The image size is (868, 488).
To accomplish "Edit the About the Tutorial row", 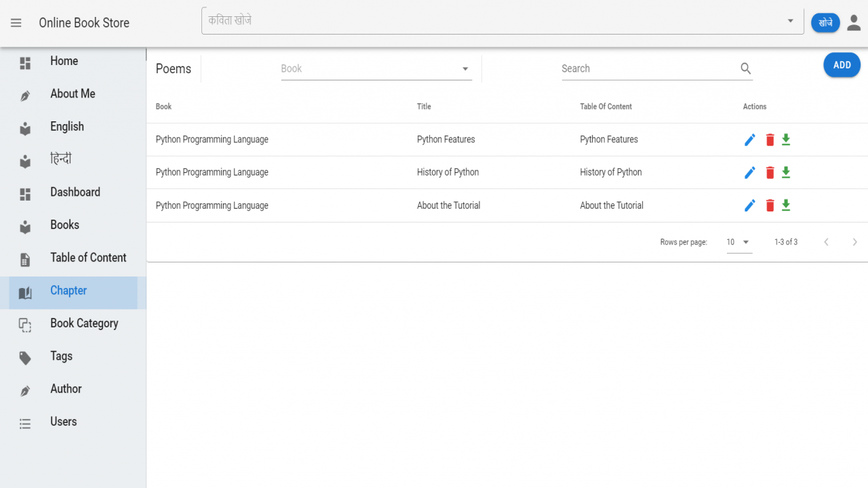I will click(749, 205).
